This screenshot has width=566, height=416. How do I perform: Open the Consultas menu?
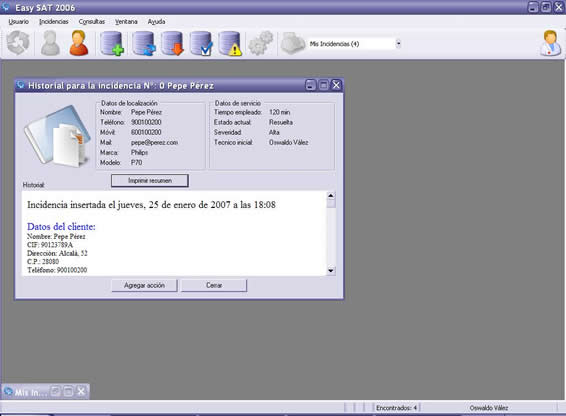pyautogui.click(x=92, y=22)
